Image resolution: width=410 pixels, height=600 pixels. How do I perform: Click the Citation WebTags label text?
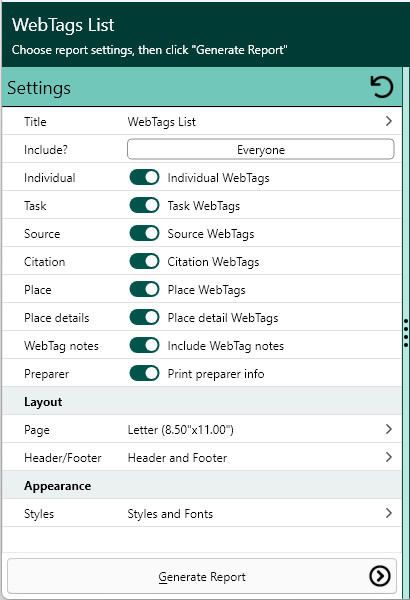(213, 262)
